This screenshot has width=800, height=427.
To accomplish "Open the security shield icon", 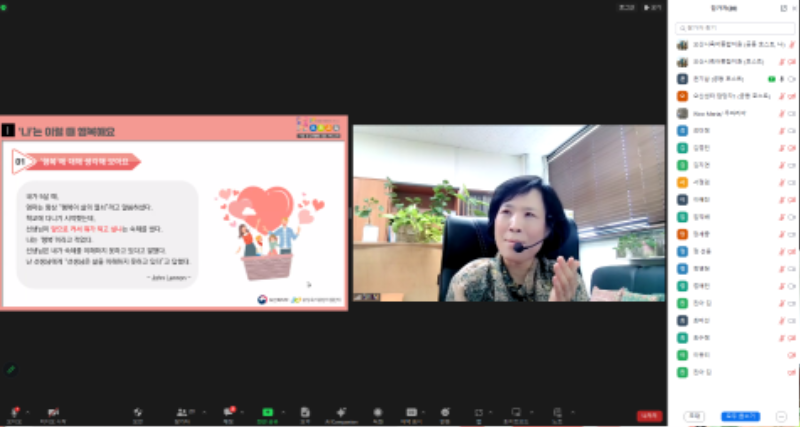I will point(137,411).
